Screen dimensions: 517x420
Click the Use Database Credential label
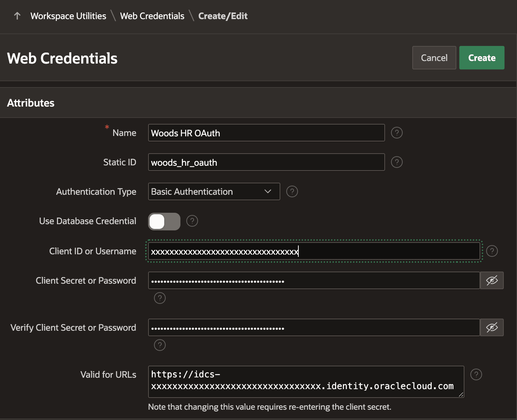pyautogui.click(x=87, y=221)
